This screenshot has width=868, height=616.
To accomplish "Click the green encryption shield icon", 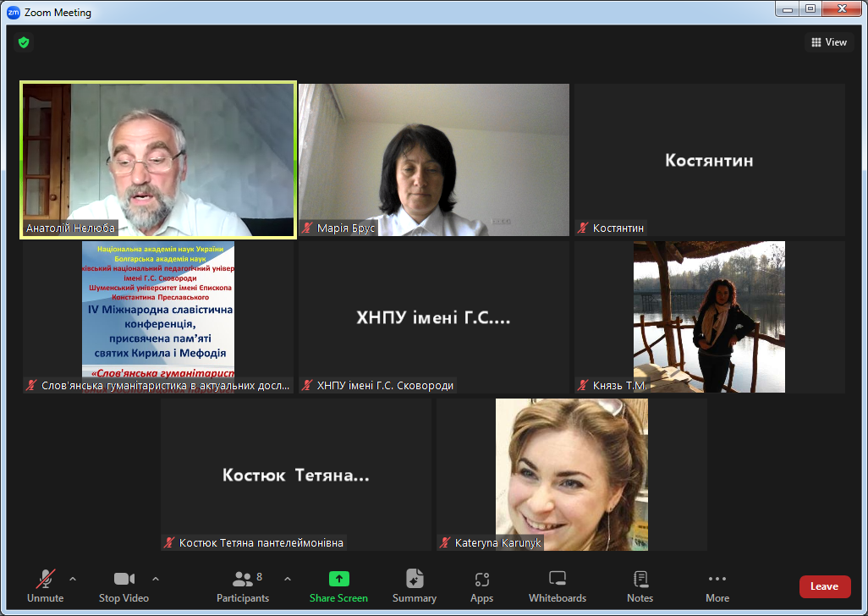I will [24, 42].
